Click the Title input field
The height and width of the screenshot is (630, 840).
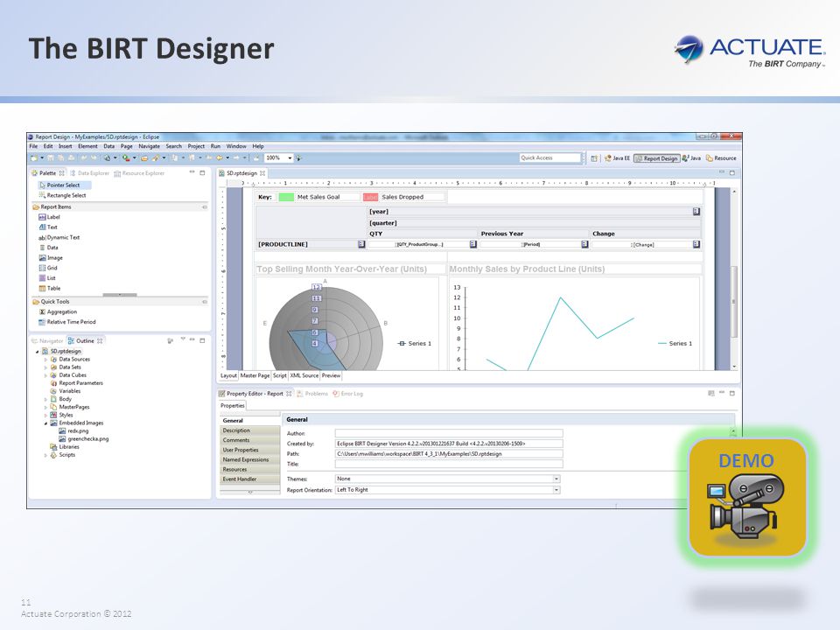click(x=449, y=464)
